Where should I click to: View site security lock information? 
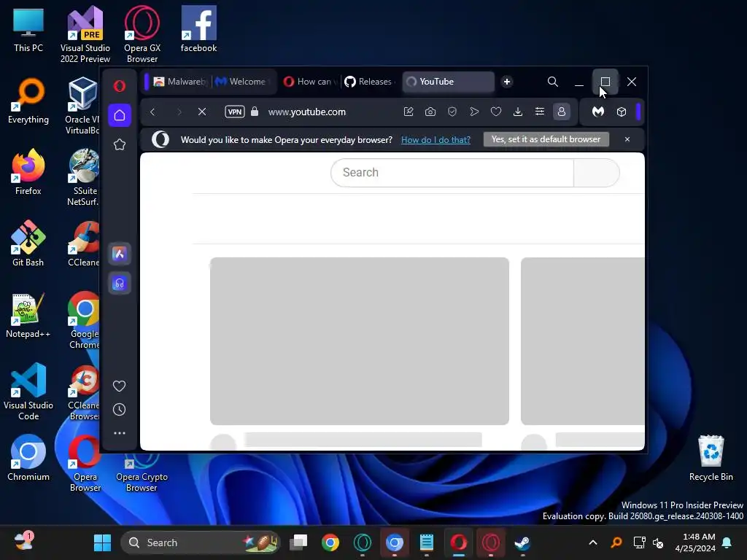click(255, 112)
